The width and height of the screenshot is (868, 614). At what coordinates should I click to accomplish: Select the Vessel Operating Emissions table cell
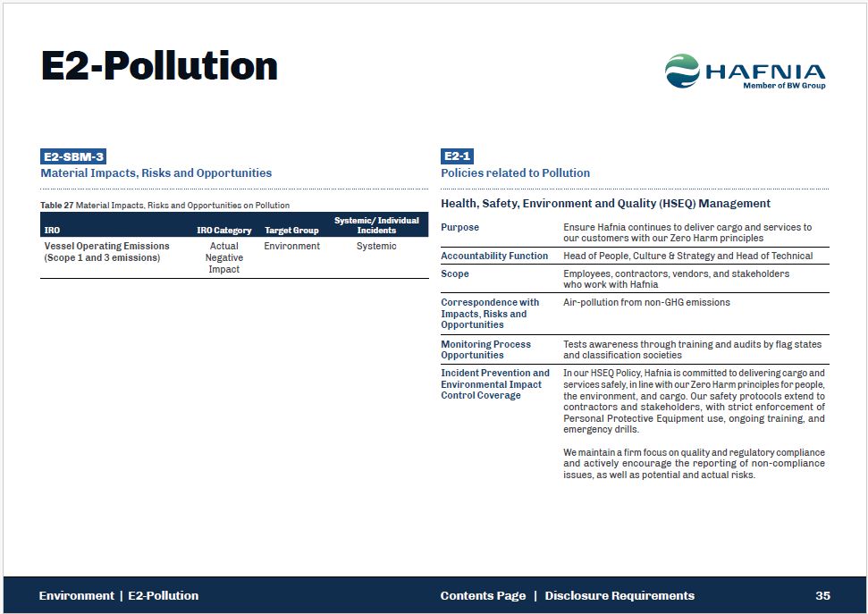pos(106,252)
